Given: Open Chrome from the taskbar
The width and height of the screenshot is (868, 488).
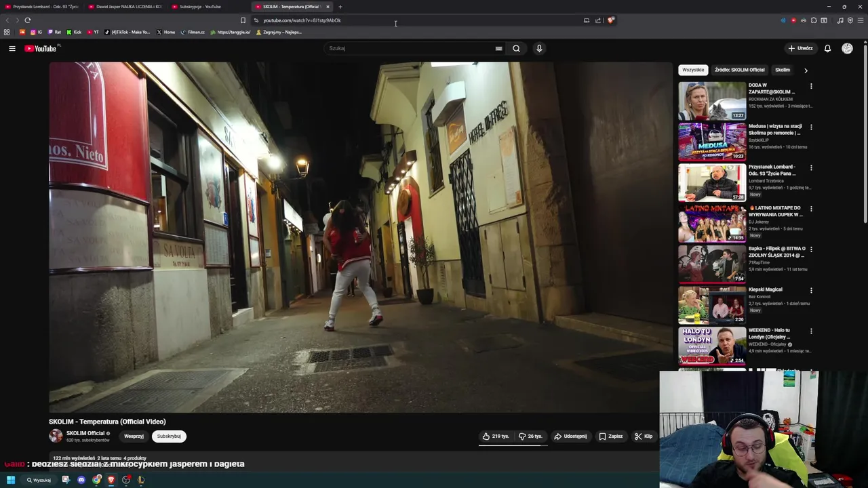Looking at the screenshot, I should [97, 480].
